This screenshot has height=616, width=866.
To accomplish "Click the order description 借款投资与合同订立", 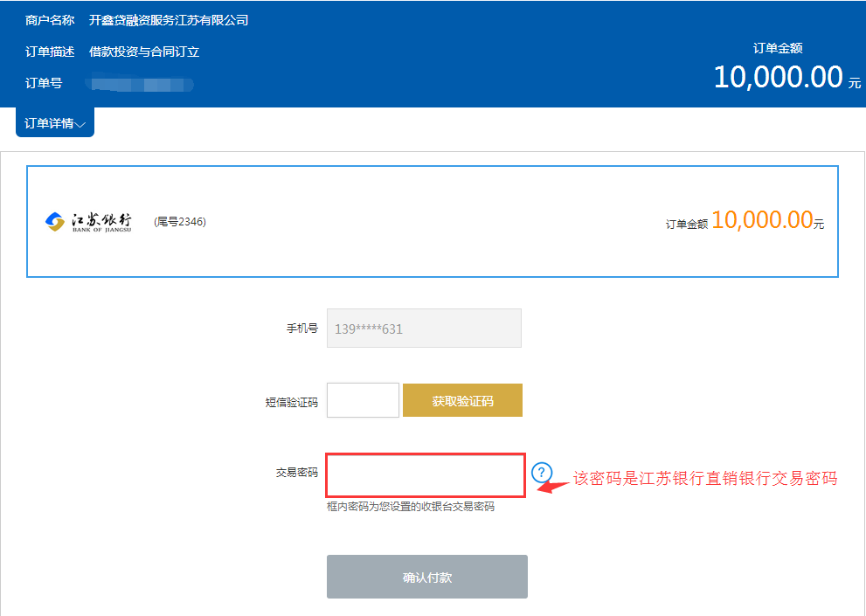I will tap(144, 52).
